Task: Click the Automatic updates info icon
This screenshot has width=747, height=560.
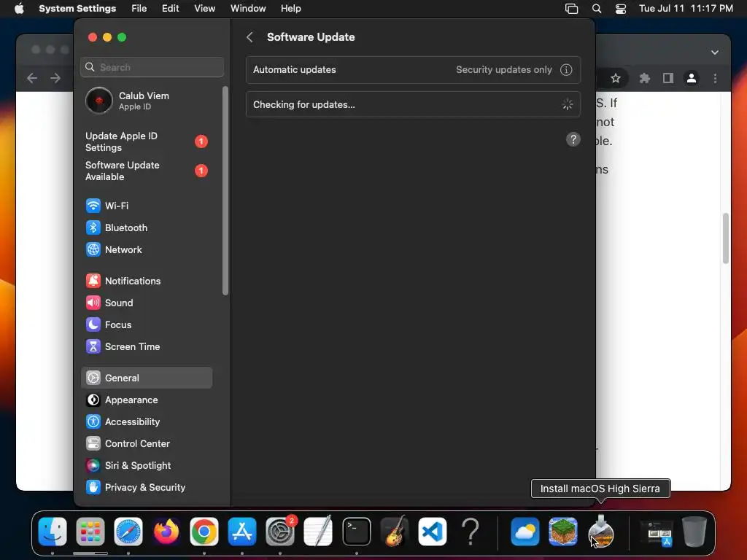Action: pyautogui.click(x=566, y=70)
